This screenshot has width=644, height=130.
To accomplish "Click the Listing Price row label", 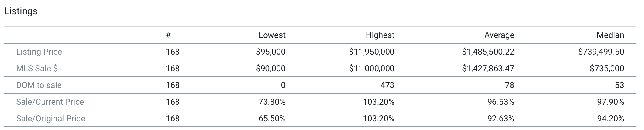I will coord(39,52).
